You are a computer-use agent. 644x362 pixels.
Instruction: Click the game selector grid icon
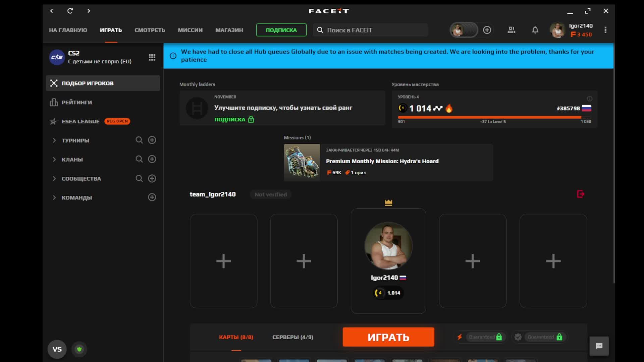click(152, 57)
